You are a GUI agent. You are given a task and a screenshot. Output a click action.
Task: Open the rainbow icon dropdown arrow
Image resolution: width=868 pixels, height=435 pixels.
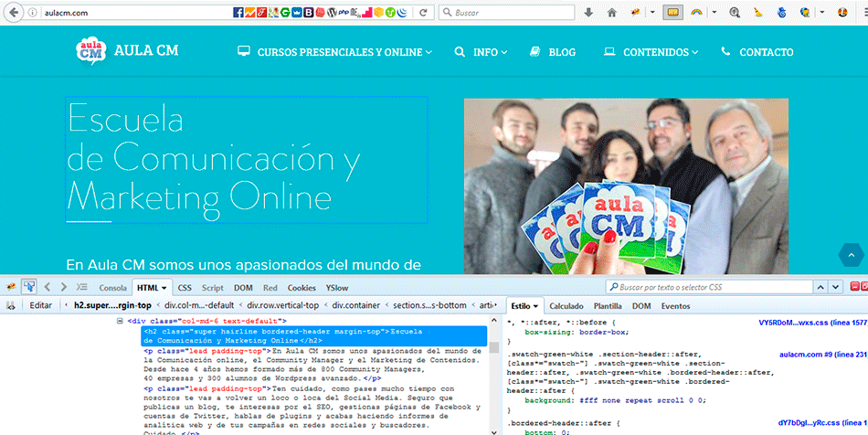(x=715, y=12)
